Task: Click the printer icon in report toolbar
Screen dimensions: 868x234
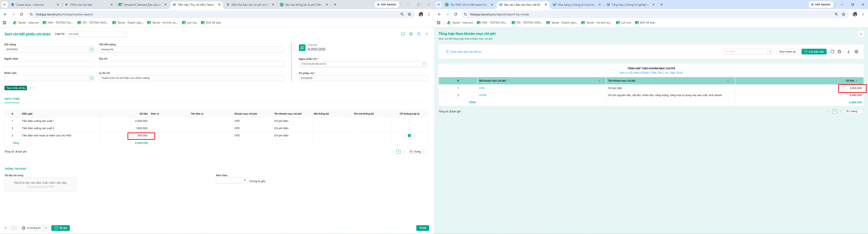Action: [x=839, y=52]
